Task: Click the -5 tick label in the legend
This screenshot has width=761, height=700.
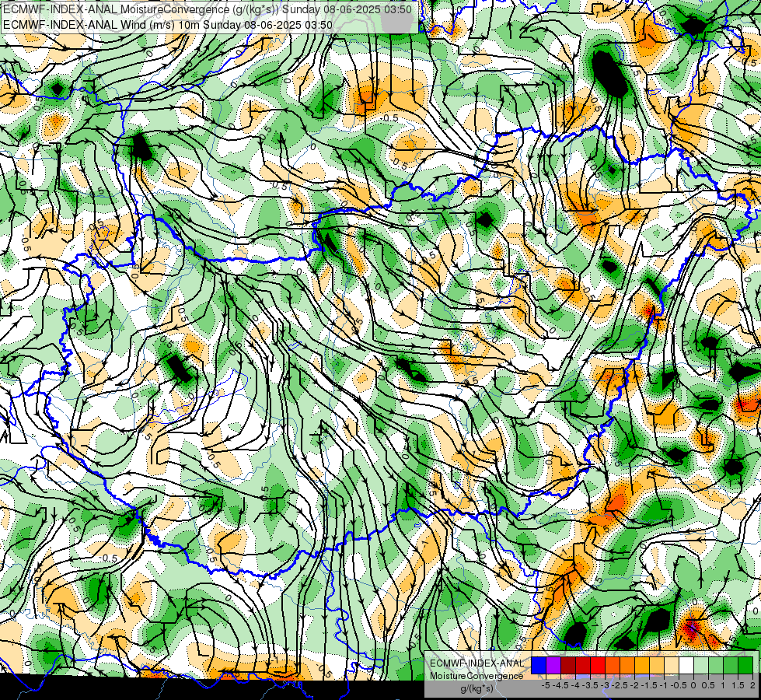Action: pos(546,685)
